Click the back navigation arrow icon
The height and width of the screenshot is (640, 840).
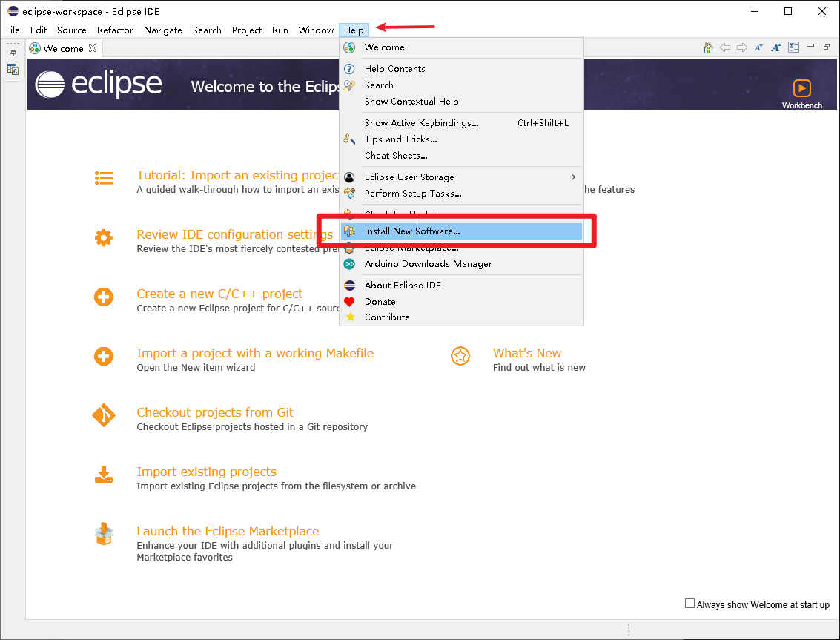pyautogui.click(x=725, y=47)
